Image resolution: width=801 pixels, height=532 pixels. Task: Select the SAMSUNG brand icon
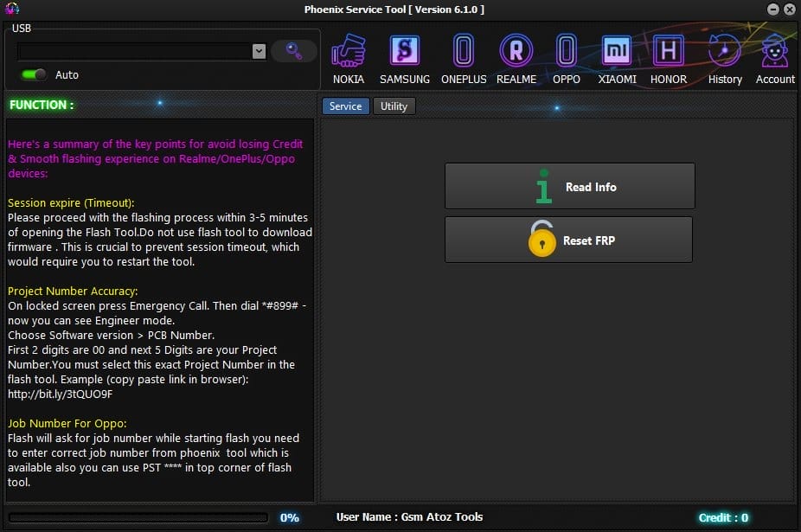pyautogui.click(x=404, y=56)
